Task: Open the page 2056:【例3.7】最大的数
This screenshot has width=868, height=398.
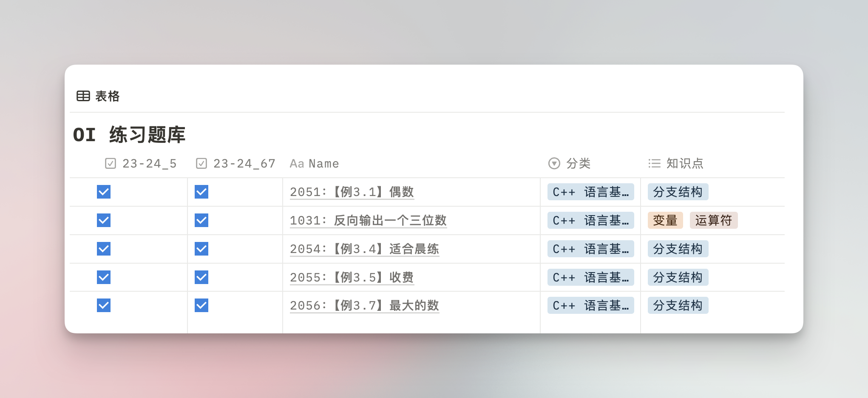Action: tap(364, 306)
